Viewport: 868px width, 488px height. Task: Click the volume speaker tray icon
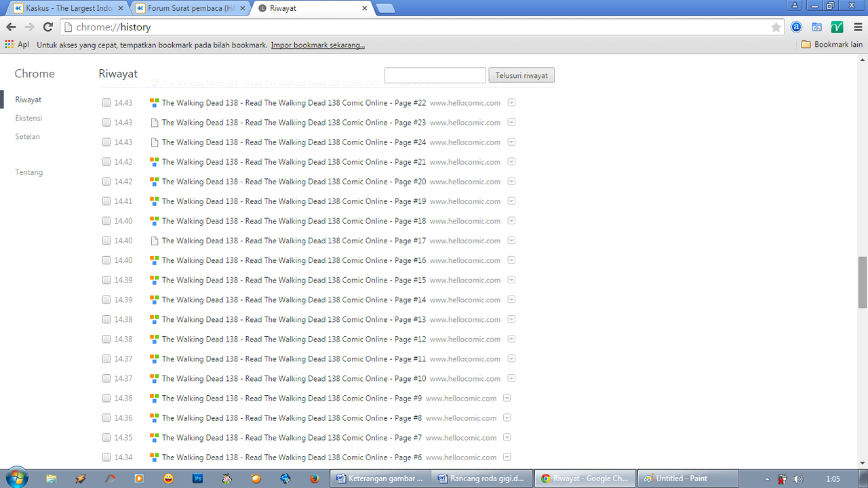pyautogui.click(x=798, y=479)
